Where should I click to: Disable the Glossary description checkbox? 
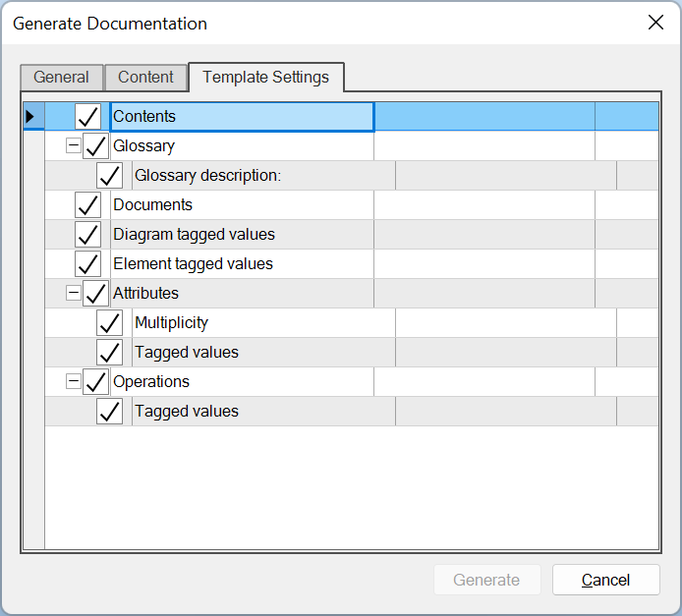coord(109,176)
